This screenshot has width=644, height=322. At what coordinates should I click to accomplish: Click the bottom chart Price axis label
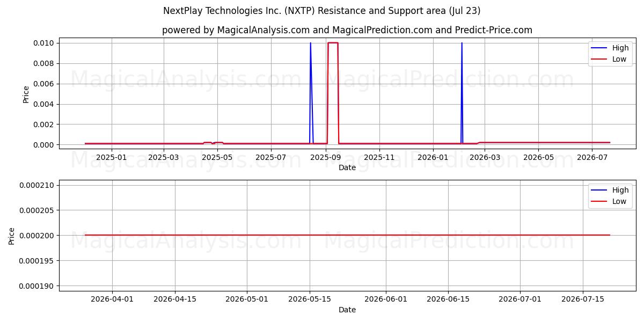click(x=12, y=236)
